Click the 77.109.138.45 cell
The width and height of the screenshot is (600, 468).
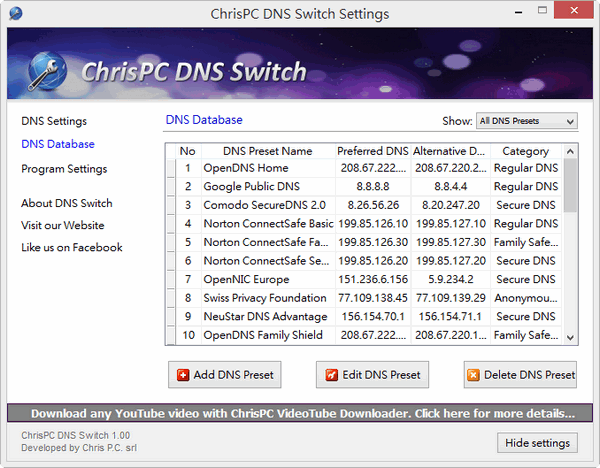(x=373, y=298)
